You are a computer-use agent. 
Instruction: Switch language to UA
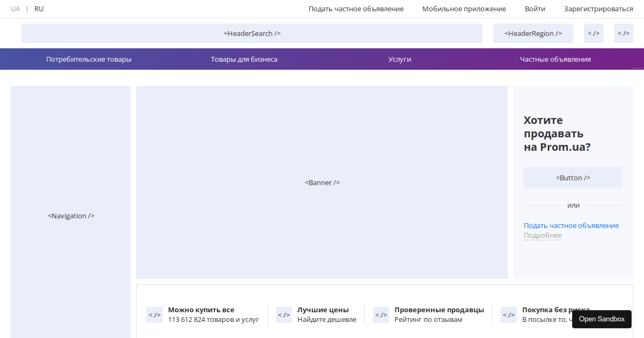(16, 9)
